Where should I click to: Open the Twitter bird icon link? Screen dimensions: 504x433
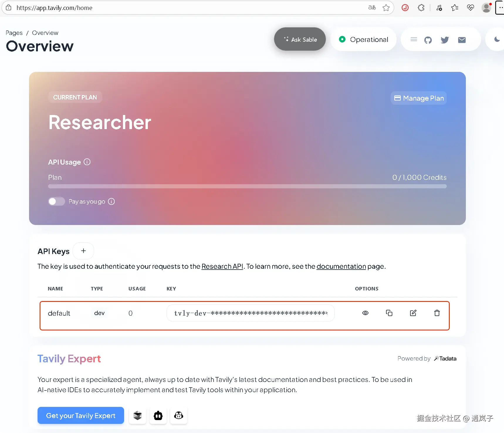tap(445, 40)
